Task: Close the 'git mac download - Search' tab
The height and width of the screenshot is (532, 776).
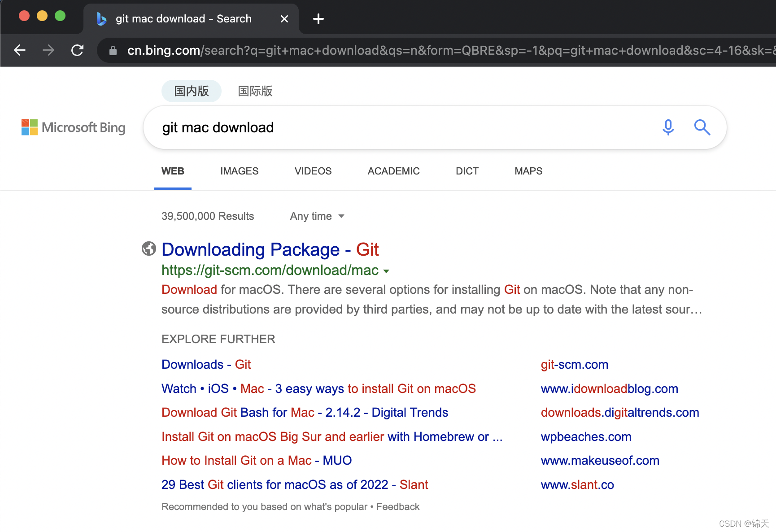Action: (284, 19)
